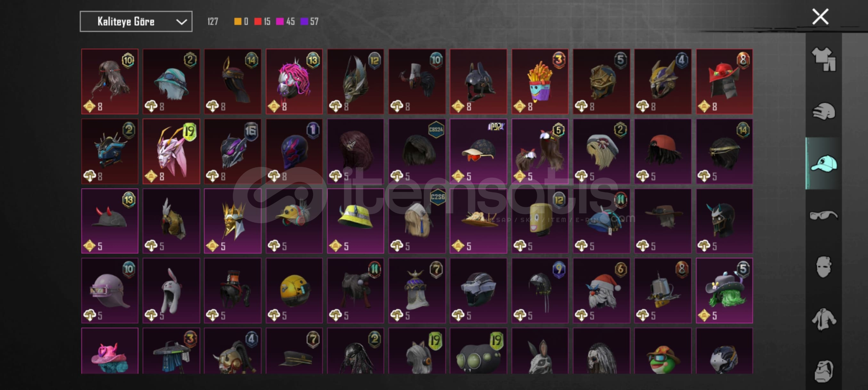The width and height of the screenshot is (868, 390).
Task: Open the glasses category icon
Action: [824, 215]
